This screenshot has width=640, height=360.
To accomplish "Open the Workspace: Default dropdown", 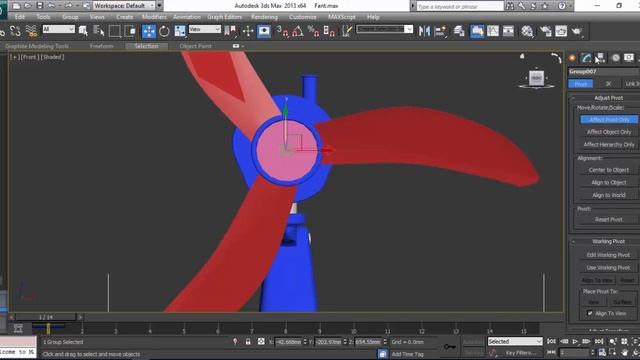I will [124, 6].
